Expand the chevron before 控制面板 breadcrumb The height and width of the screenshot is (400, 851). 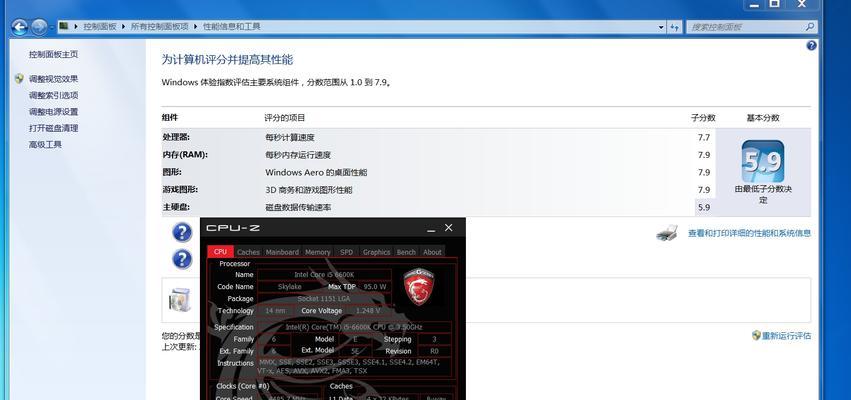(76, 26)
